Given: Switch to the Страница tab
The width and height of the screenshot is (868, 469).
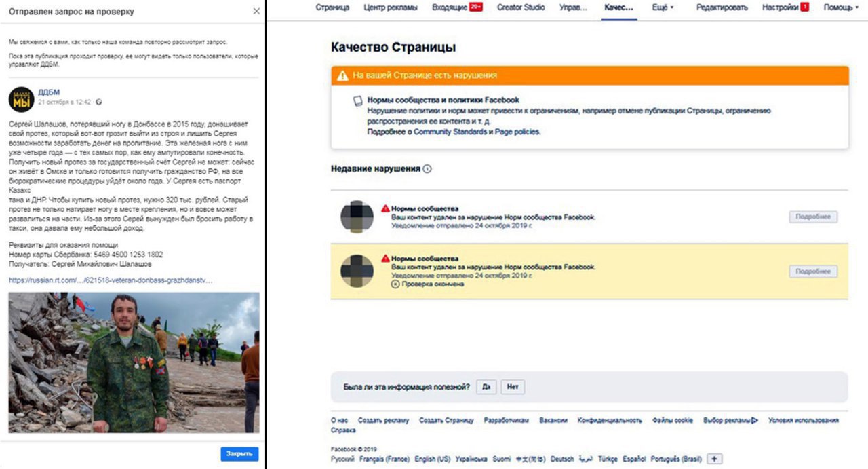Looking at the screenshot, I should click(333, 7).
